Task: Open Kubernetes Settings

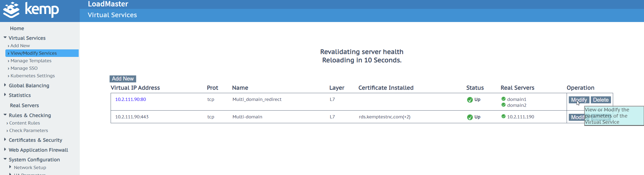Action: tap(32, 76)
